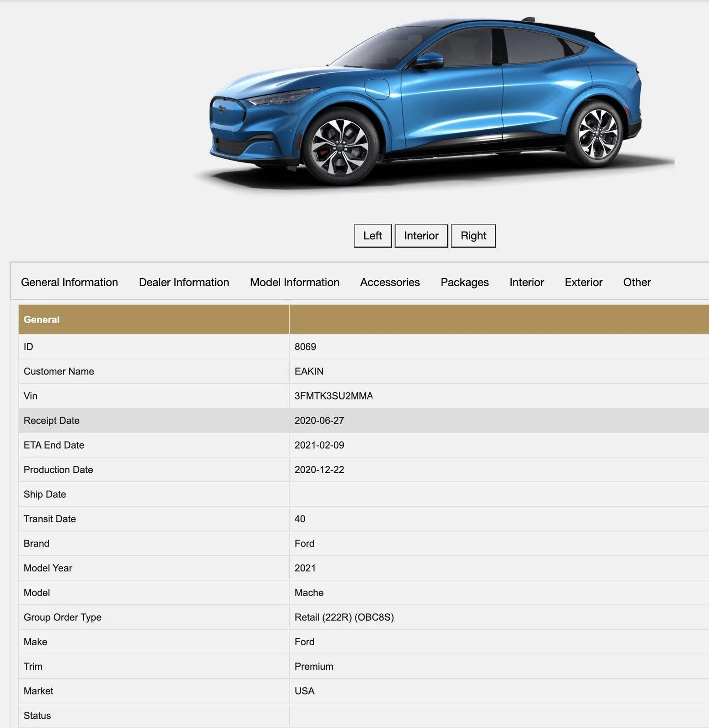Click the Make value Ford
This screenshot has height=728, width=709.
tap(304, 642)
